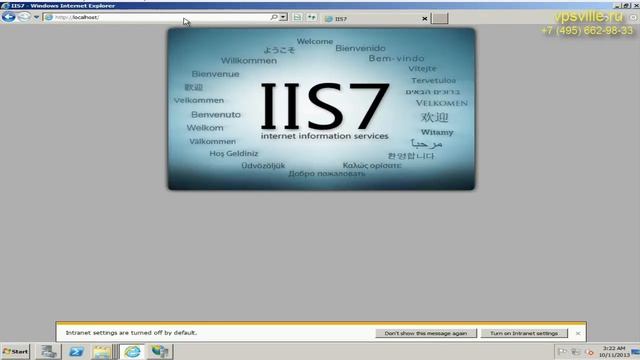Click the IIS7 welcome image
This screenshot has width=640, height=360.
click(321, 109)
